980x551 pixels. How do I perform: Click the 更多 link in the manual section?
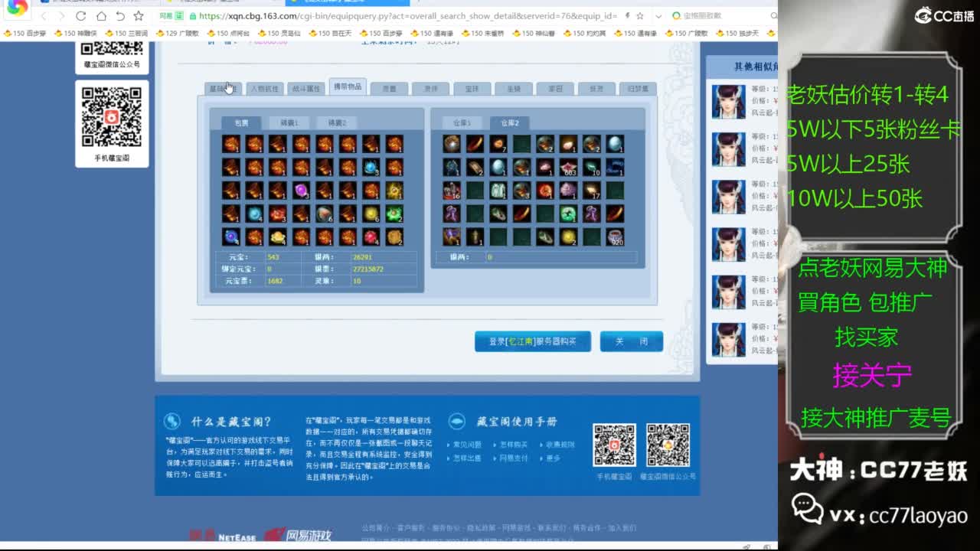click(x=554, y=458)
